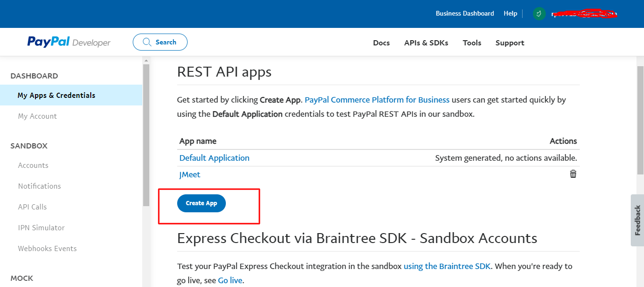Click the Create App button
The image size is (644, 287).
pyautogui.click(x=201, y=203)
